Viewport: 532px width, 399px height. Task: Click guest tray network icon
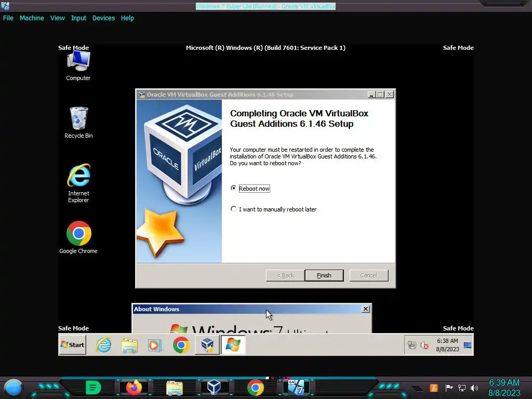411,345
